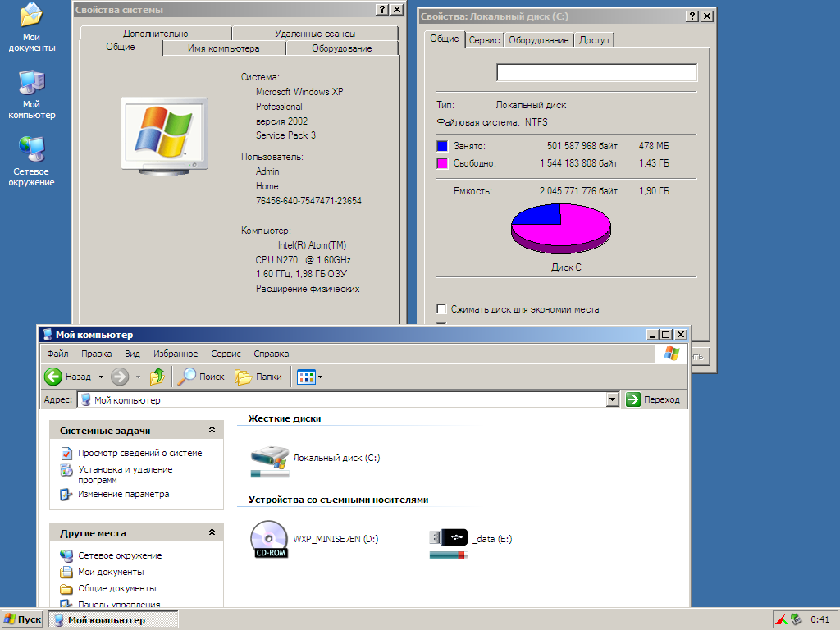The width and height of the screenshot is (840, 630).
Task: Click the Windows flag throbber logo
Action: click(x=671, y=354)
